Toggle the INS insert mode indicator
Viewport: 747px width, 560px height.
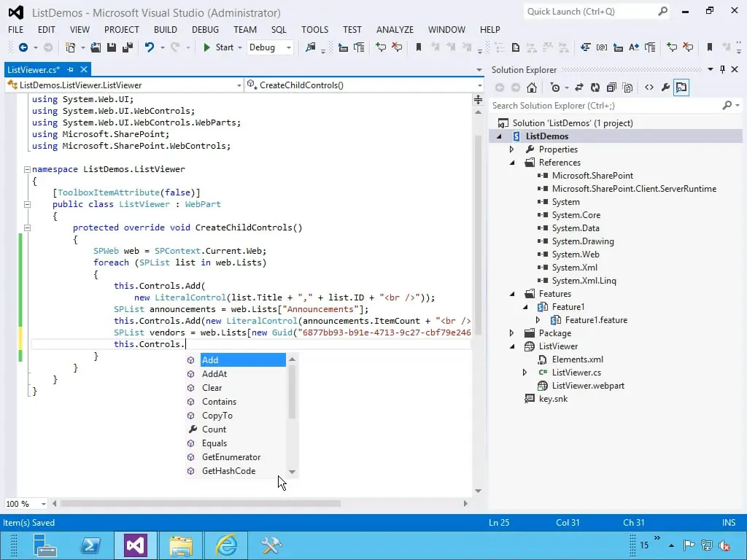tap(729, 522)
